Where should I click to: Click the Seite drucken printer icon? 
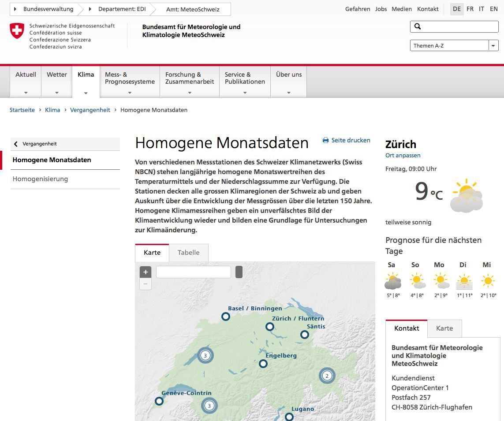pos(325,140)
